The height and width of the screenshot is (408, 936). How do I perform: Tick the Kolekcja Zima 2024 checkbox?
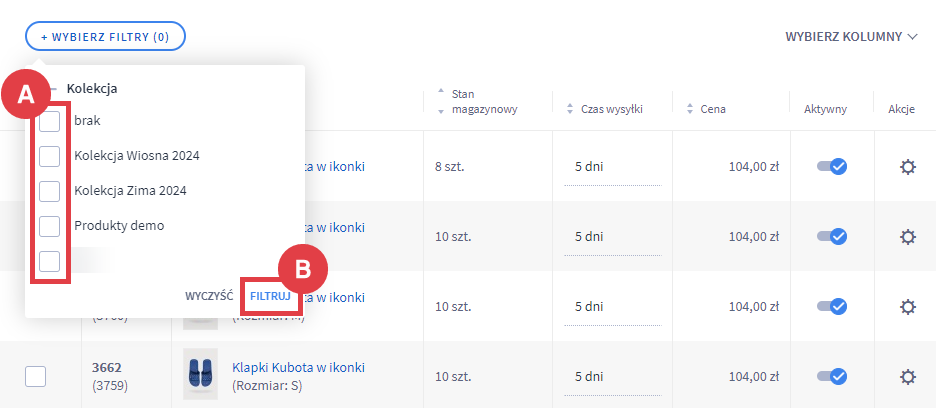[49, 191]
